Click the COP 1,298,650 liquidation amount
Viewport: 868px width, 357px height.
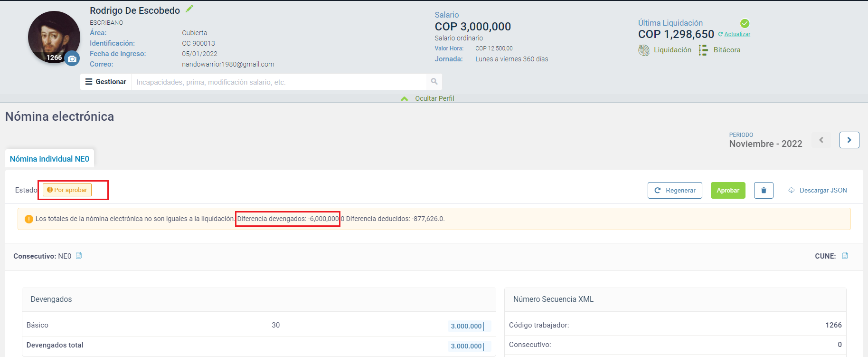(676, 34)
